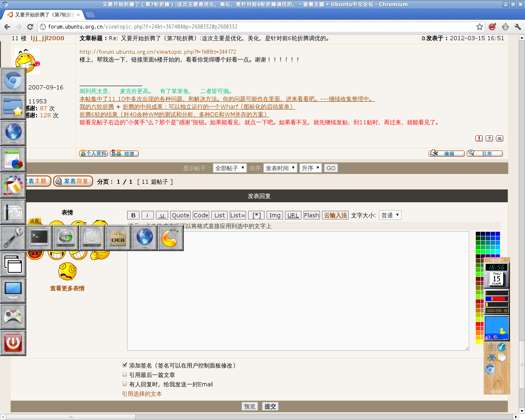Click the wrench system tools dock icon

(13, 238)
